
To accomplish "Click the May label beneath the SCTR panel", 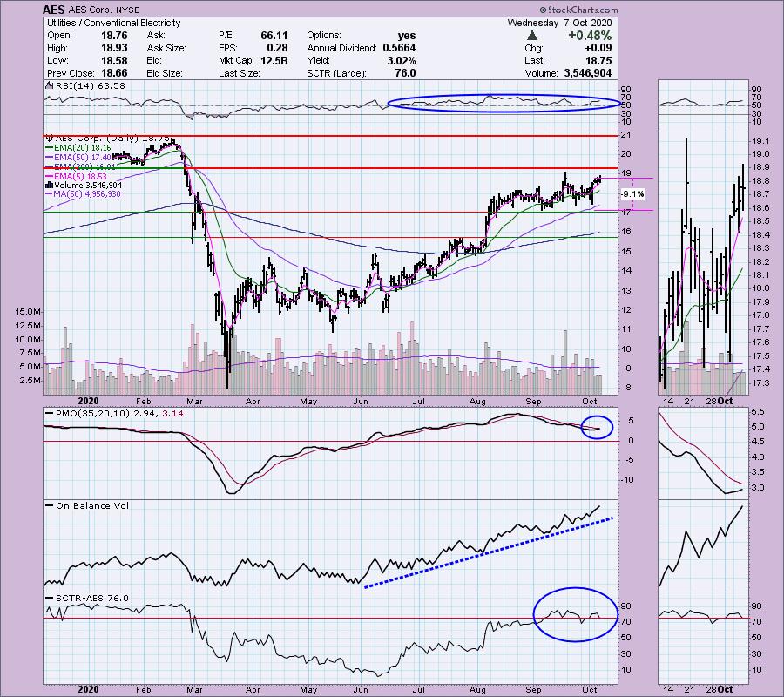I will tap(308, 689).
